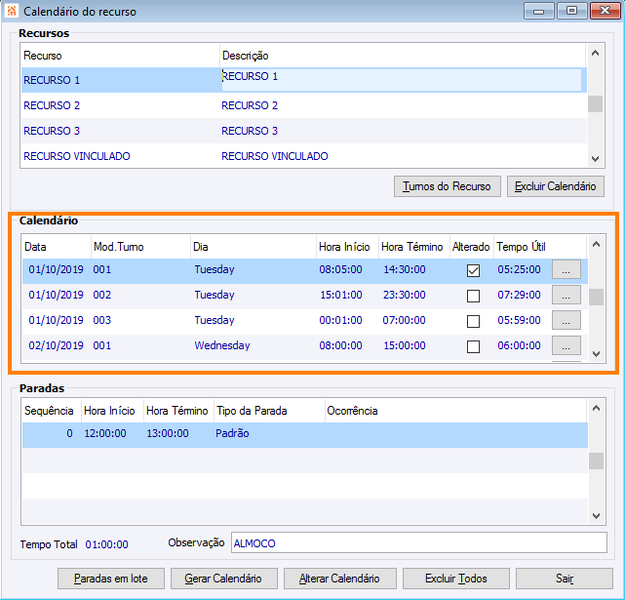Uncheck Alterado for 01/10/2019 shift 001

click(x=473, y=270)
